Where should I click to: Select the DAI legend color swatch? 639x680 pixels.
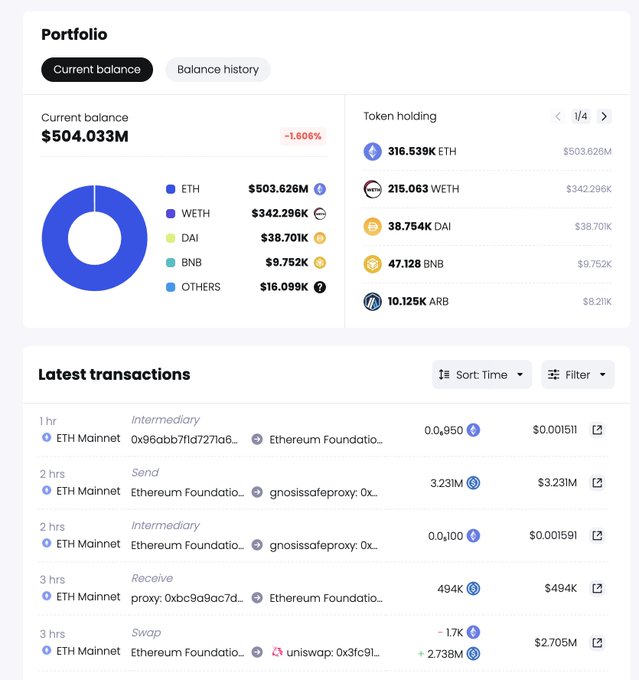170,238
